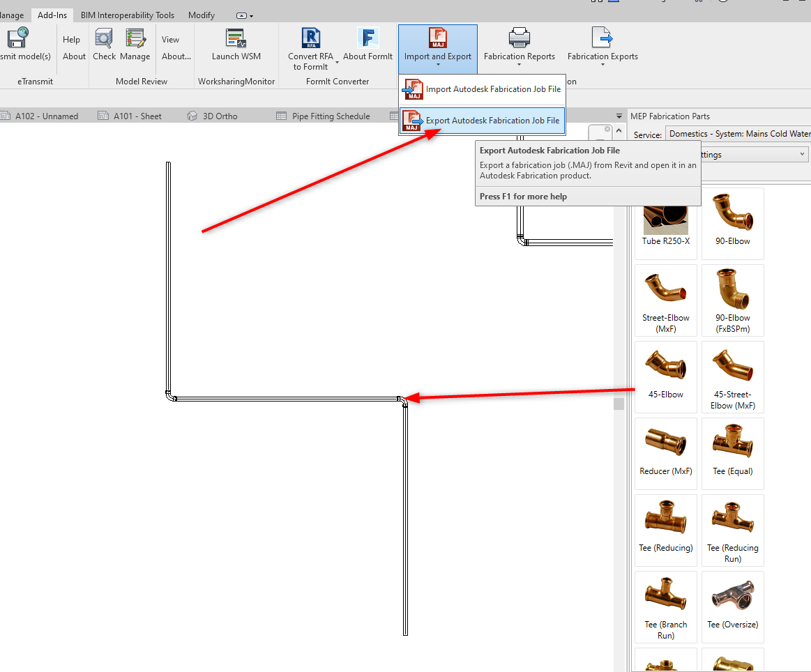
Task: Open the Model Review Check tool
Action: point(104,44)
